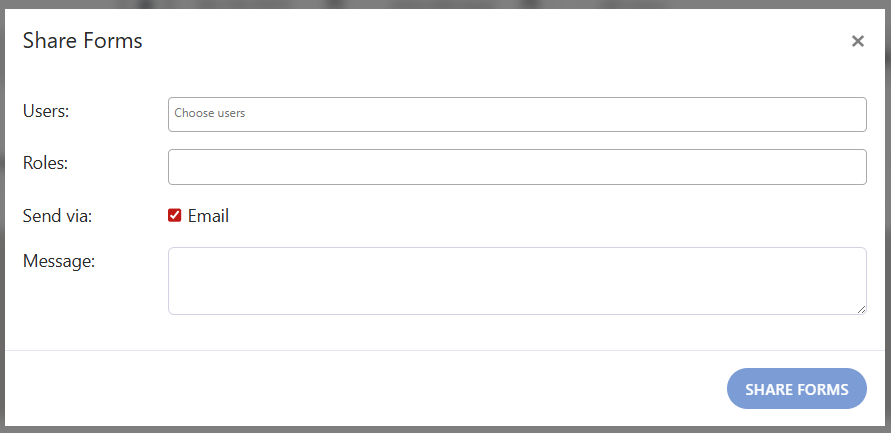Screen dimensions: 891x433
Task: Close the Share Forms dialog
Action: click(x=857, y=41)
